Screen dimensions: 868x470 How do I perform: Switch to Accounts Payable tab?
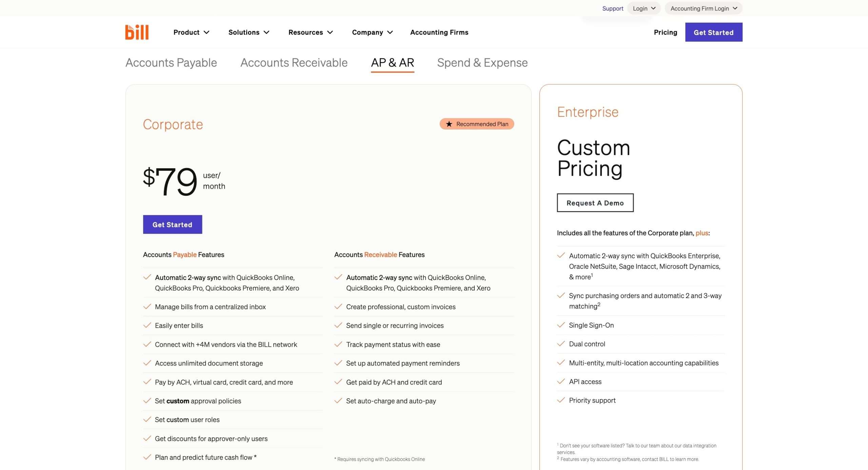pyautogui.click(x=171, y=63)
